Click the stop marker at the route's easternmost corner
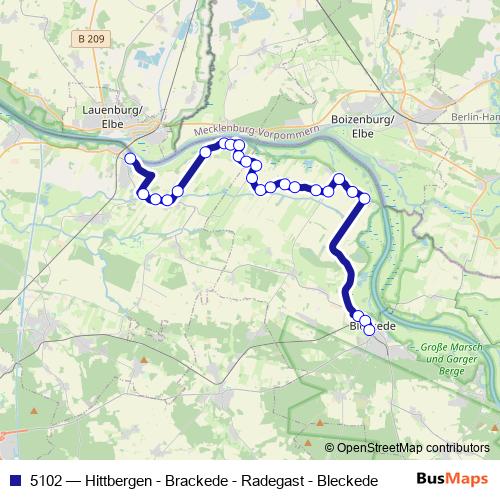Viewport: 500px width, 500px height. tap(365, 199)
